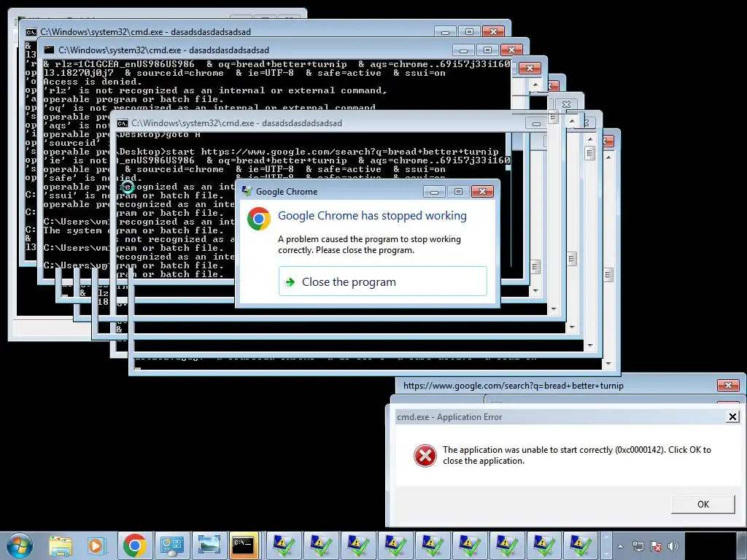The image size is (747, 560).
Task: Maximize the Google Chrome crash dialog
Action: tap(458, 192)
